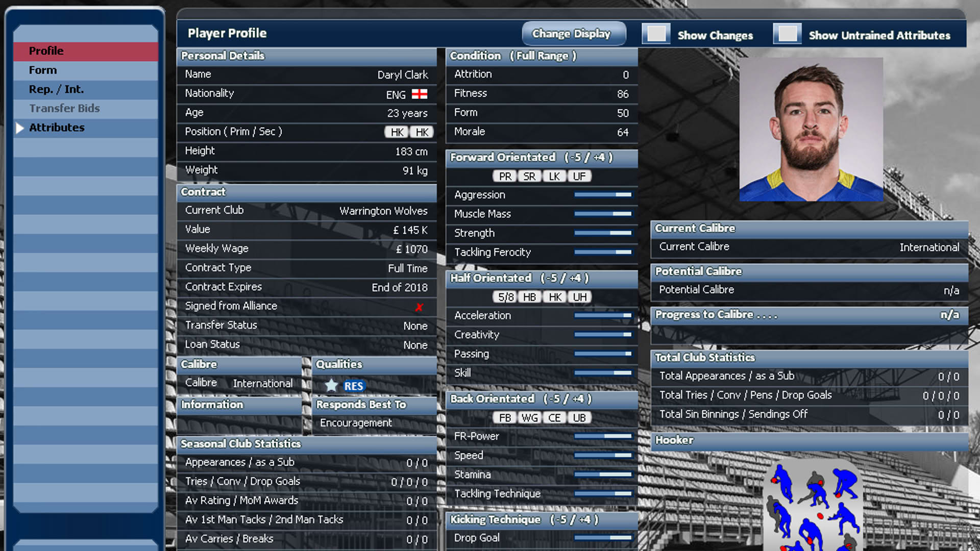Select the WG position badge

click(530, 417)
